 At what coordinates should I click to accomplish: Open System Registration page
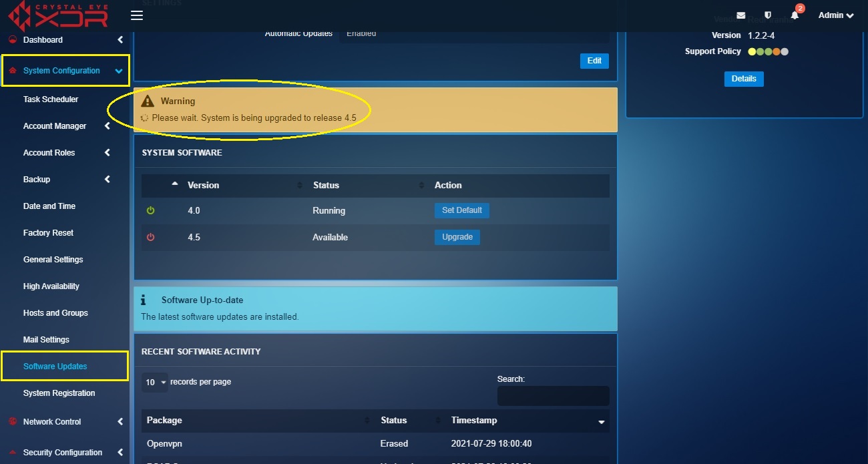tap(59, 393)
